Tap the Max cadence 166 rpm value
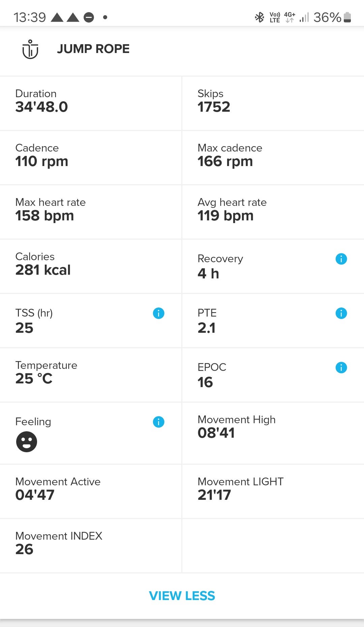This screenshot has width=364, height=627. click(x=225, y=162)
